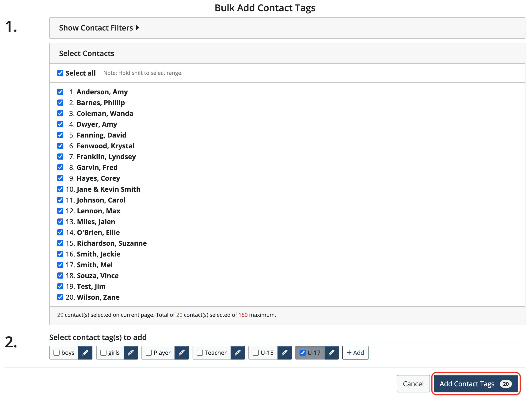The width and height of the screenshot is (532, 398).
Task: Edit the U-17 tag pencil icon
Action: pyautogui.click(x=331, y=353)
